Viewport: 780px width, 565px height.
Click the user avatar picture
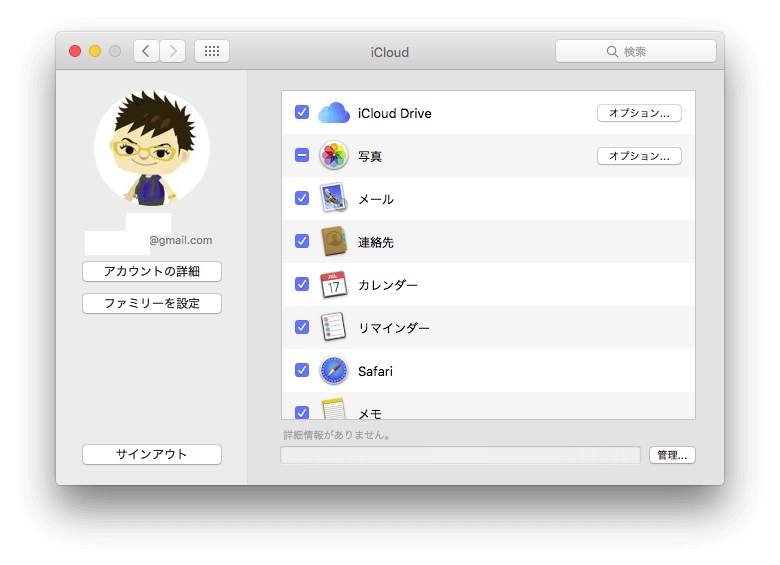coord(152,148)
